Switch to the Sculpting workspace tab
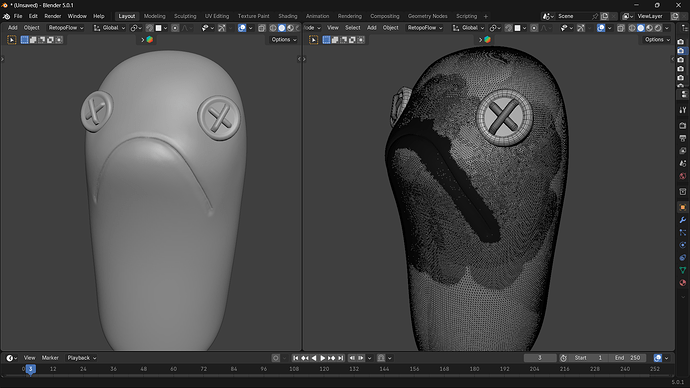The image size is (690, 388). pyautogui.click(x=185, y=16)
